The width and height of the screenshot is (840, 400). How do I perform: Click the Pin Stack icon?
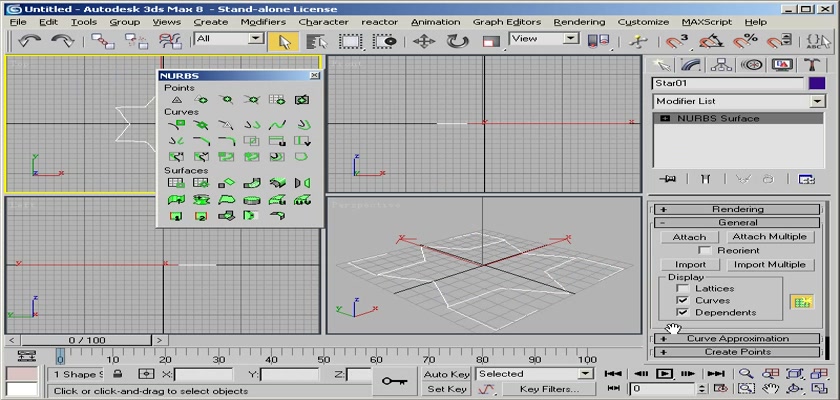(x=668, y=179)
